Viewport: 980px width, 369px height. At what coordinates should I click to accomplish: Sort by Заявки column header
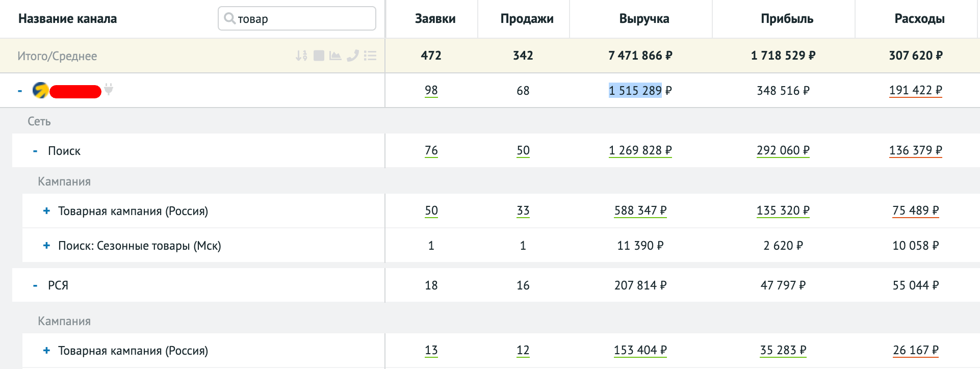click(x=435, y=19)
